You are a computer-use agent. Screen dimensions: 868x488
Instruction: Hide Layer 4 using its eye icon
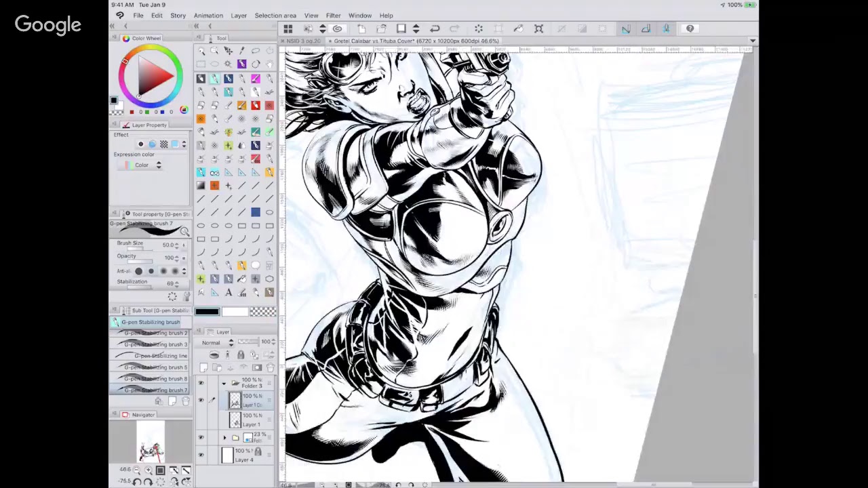pyautogui.click(x=201, y=455)
